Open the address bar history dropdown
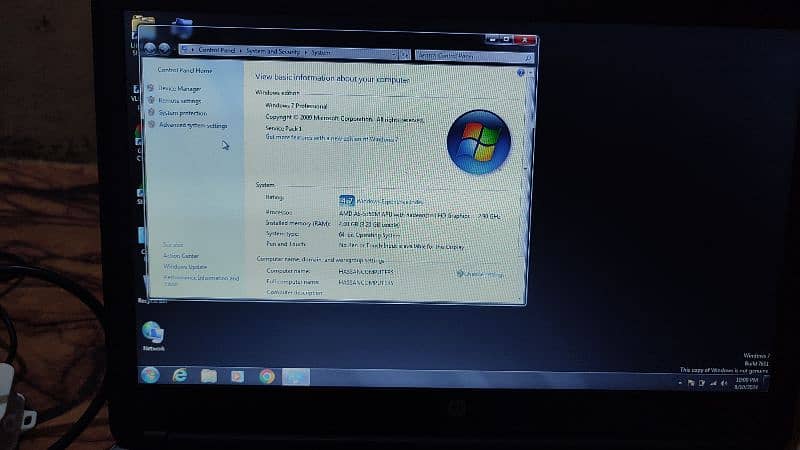Screen dimensions: 800x450 pos(394,54)
